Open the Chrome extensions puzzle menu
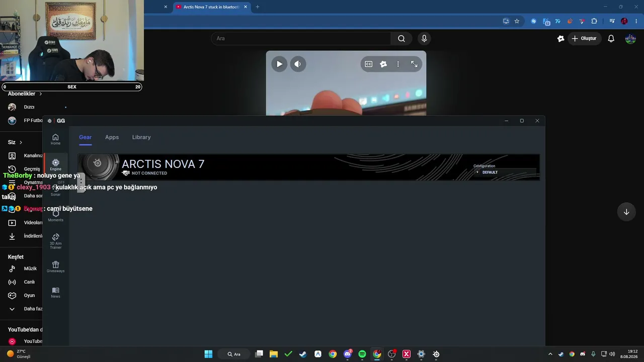 [594, 21]
